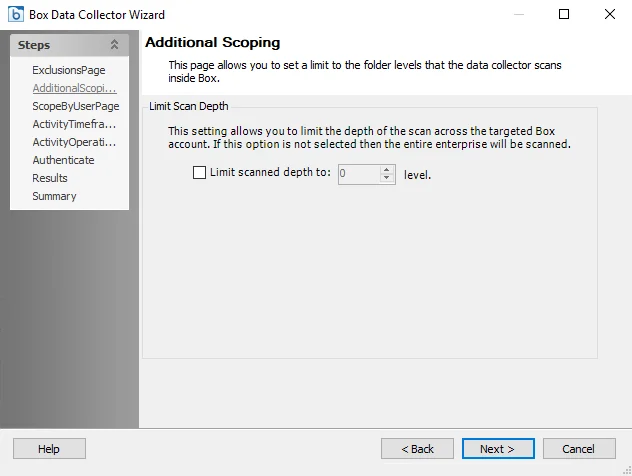Screen dimensions: 632x476
Task: Decrease depth level with down arrow
Action: pos(387,178)
